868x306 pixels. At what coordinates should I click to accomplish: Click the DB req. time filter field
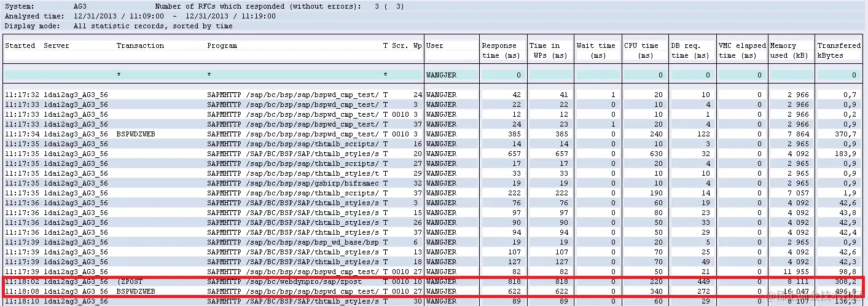[x=692, y=75]
